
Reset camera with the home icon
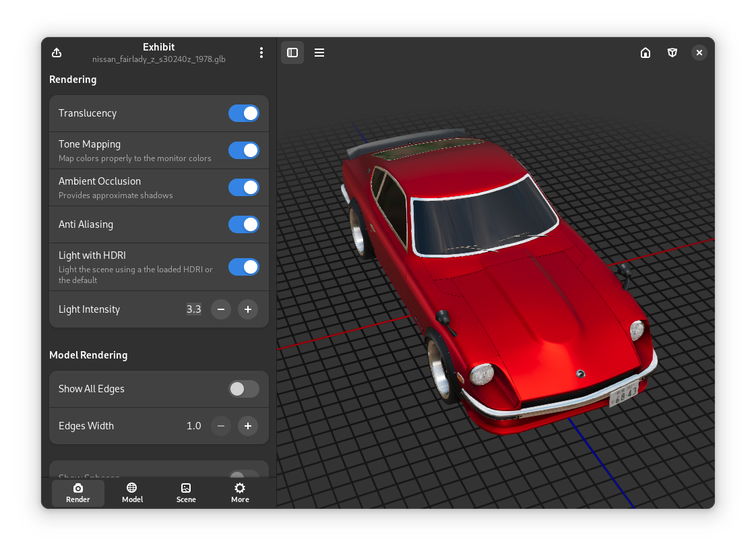[x=645, y=53]
